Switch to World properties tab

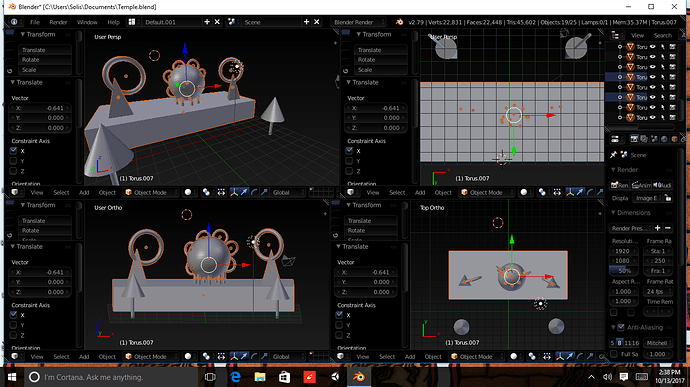point(664,139)
